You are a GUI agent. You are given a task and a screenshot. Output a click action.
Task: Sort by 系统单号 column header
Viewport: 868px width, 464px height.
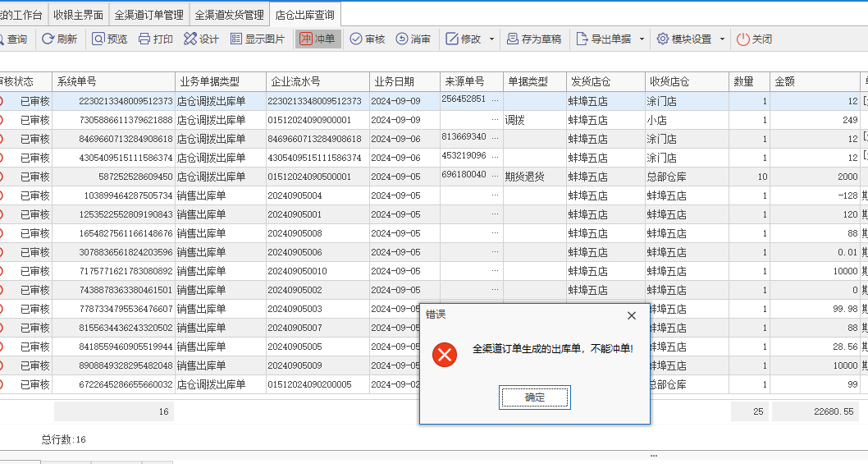[x=113, y=81]
